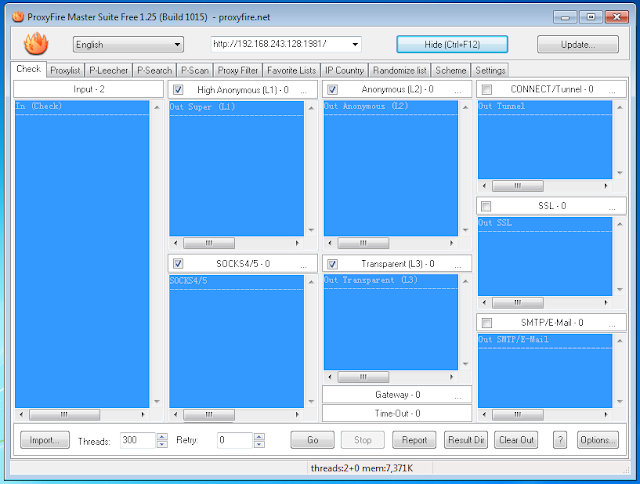Click the Out Anonymous (L2) horizontal scrollbar thumb
640x484 pixels.
363,243
